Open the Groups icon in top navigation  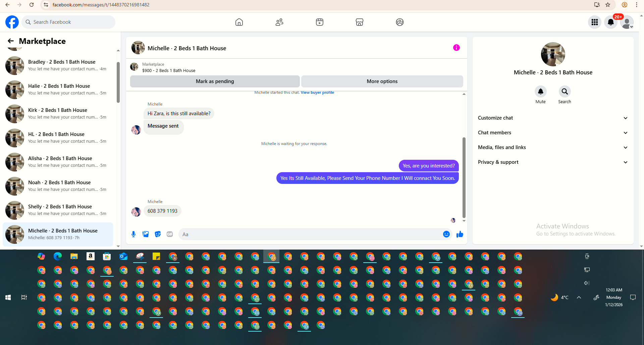tap(400, 22)
